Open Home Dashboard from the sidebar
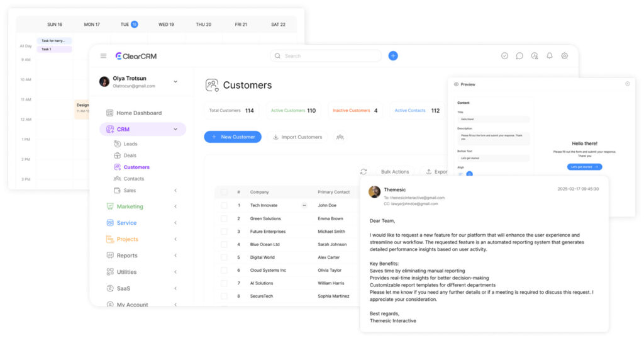 coord(138,113)
